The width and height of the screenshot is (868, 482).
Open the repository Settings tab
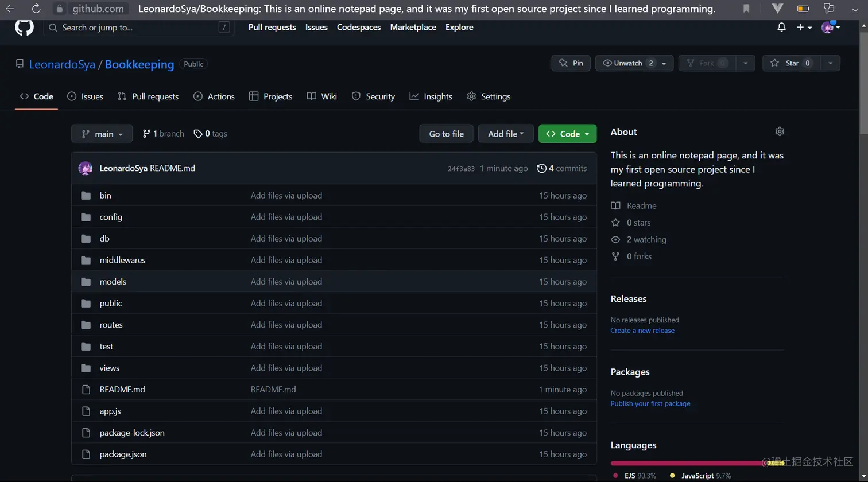(x=489, y=96)
